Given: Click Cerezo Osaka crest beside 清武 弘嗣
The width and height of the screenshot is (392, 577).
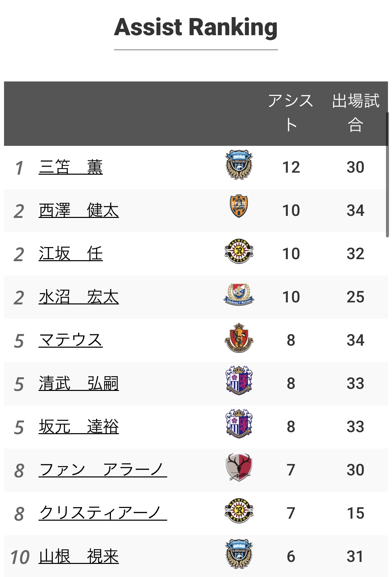Looking at the screenshot, I should 239,381.
